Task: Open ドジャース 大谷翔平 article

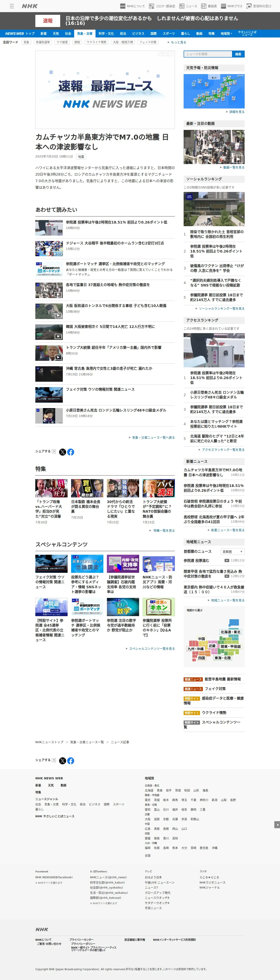Action: point(115,243)
